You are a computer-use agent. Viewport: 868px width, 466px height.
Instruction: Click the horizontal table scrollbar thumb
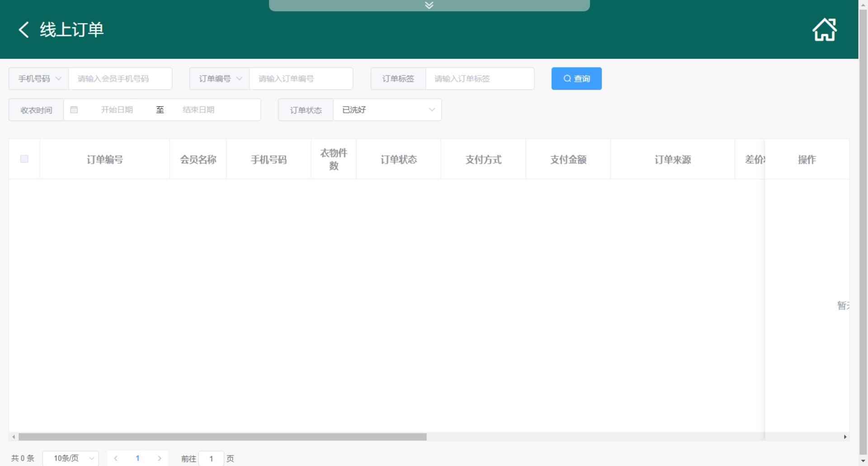pyautogui.click(x=222, y=437)
